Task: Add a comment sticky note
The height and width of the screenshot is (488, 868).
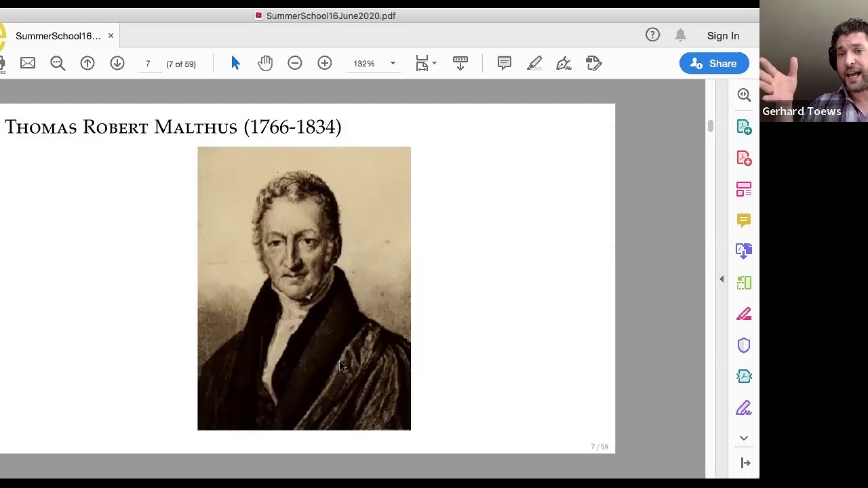Action: [504, 63]
